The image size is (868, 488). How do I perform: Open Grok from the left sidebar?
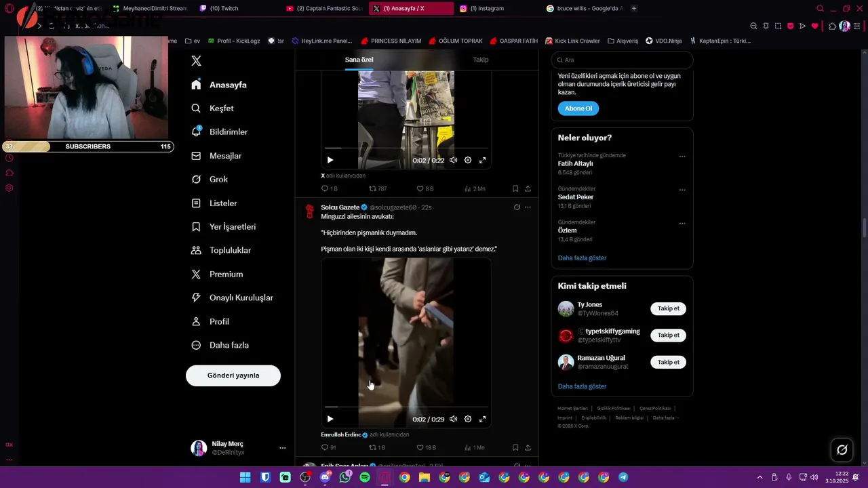(x=210, y=180)
